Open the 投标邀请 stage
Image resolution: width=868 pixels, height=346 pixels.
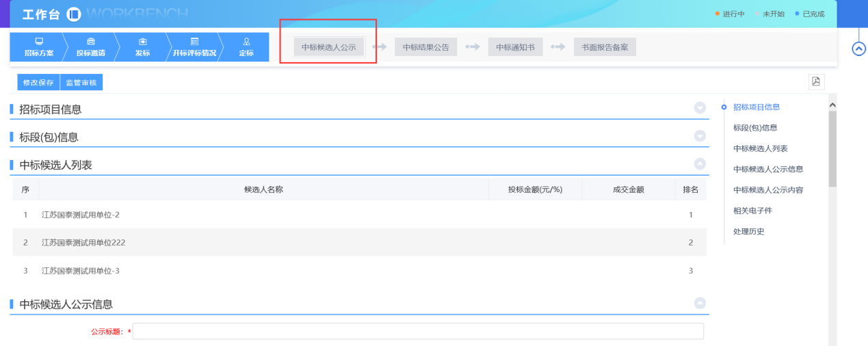point(90,47)
